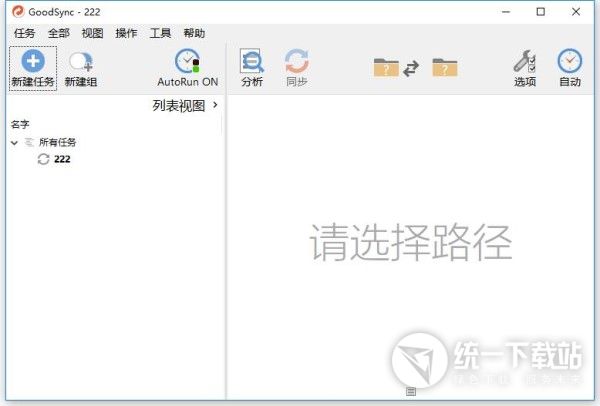Open the 任务 menu
This screenshot has height=406, width=600.
tap(24, 33)
